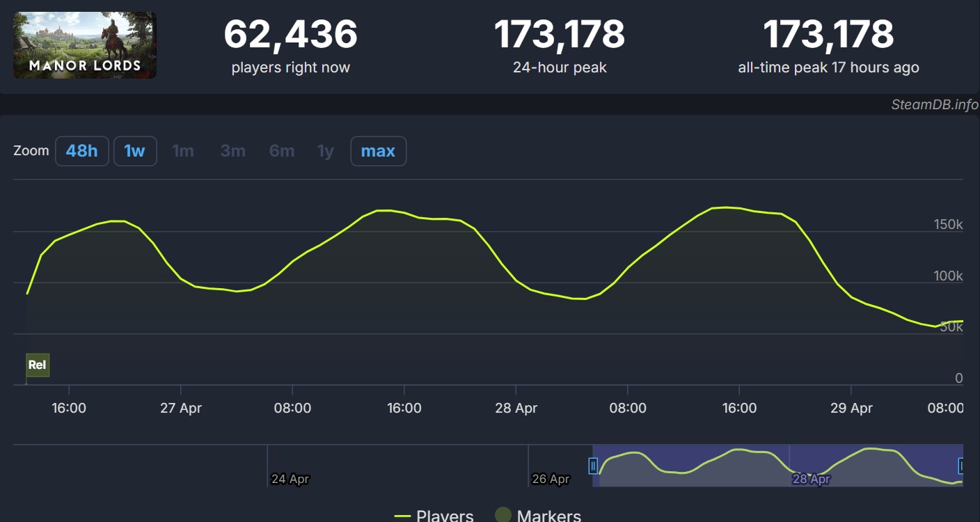Click the 100k y-axis label

[x=948, y=276]
